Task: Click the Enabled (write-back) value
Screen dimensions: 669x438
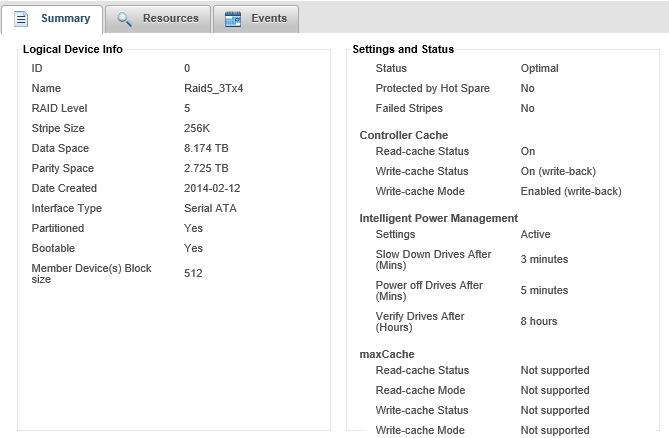Action: (571, 191)
